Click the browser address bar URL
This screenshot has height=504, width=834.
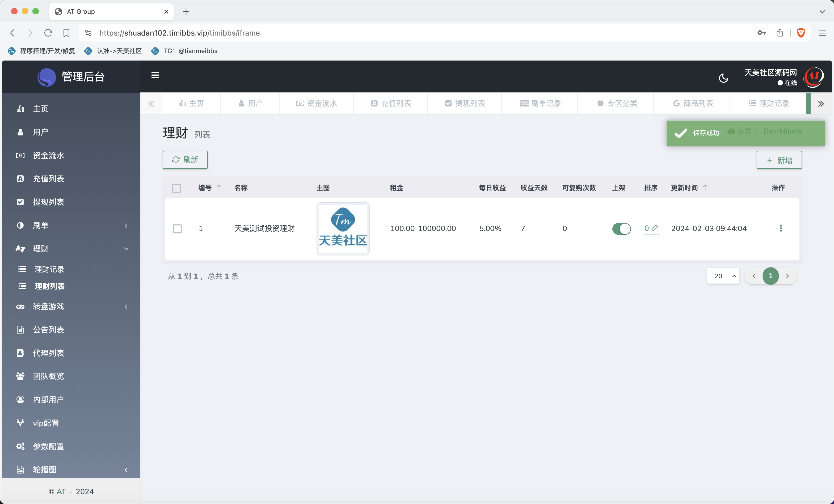[x=179, y=33]
